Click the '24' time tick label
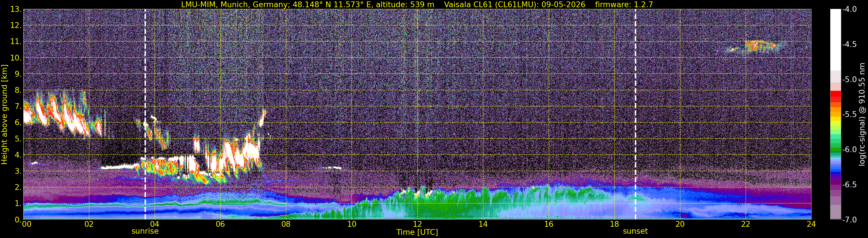 coord(811,224)
